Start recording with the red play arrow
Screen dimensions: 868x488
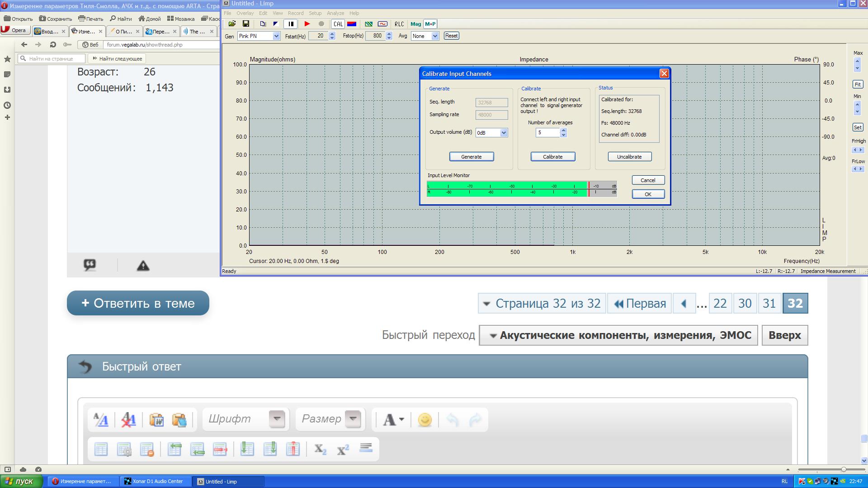[x=307, y=24]
